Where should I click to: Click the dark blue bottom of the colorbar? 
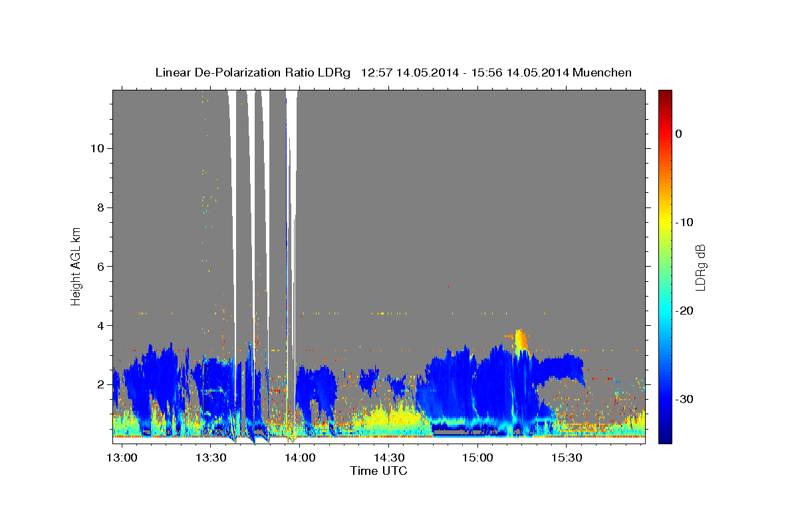(x=665, y=436)
